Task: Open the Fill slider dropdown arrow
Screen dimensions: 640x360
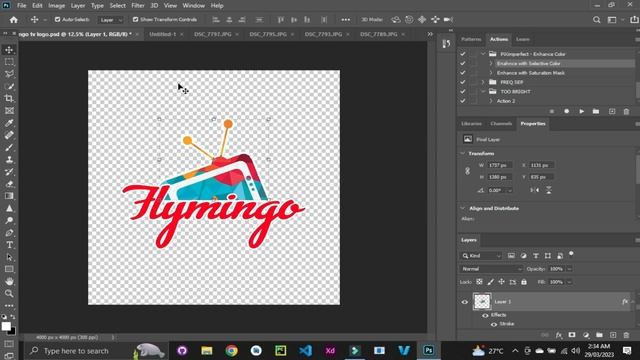Action: click(569, 282)
